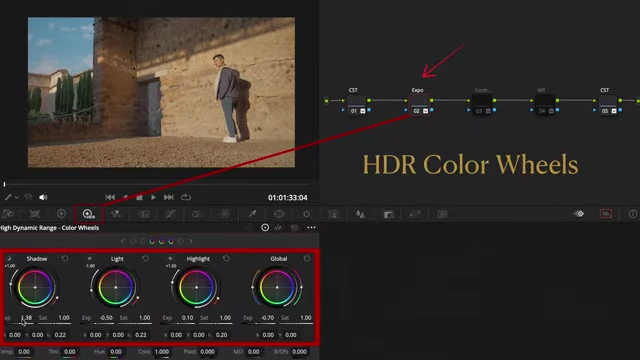
Task: Click the Global color wheel center
Action: click(277, 287)
